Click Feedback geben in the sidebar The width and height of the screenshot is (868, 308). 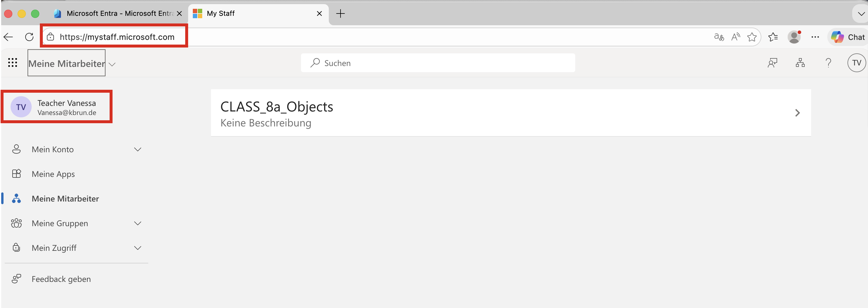pos(61,279)
